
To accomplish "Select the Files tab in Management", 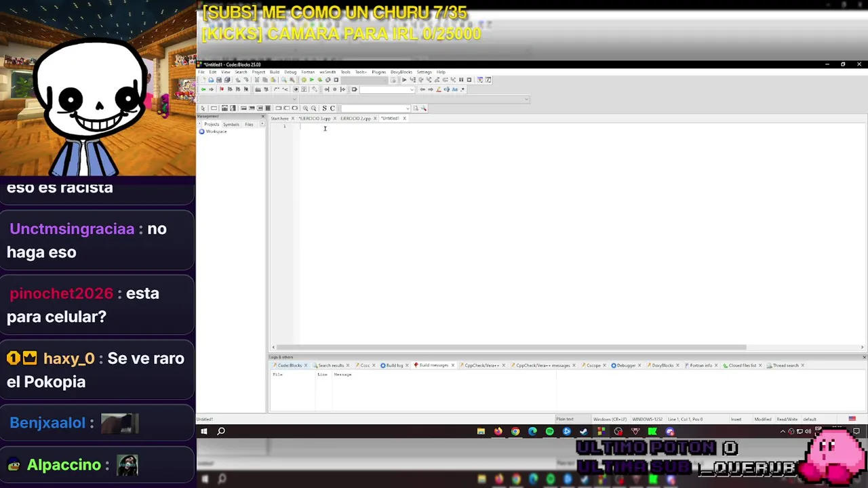I will click(249, 125).
